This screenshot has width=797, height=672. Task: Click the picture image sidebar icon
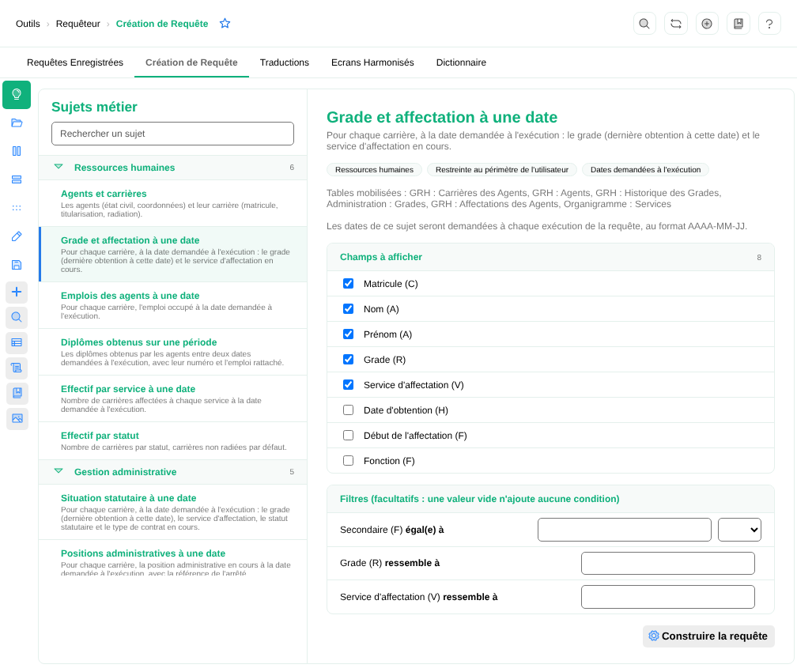click(x=17, y=418)
